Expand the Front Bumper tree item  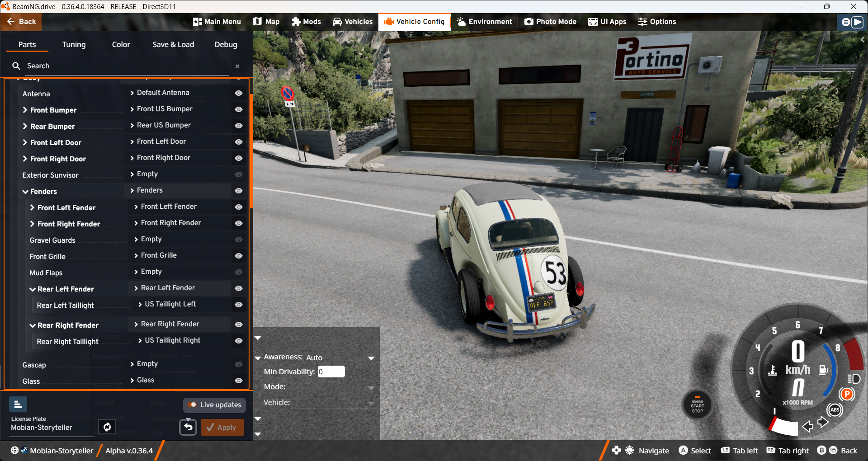pyautogui.click(x=25, y=110)
